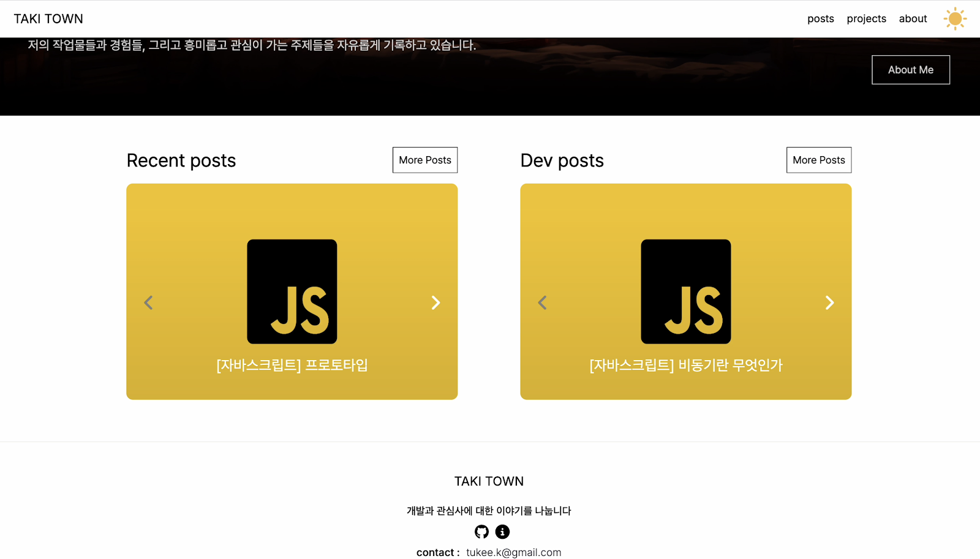This screenshot has height=559, width=980.
Task: Click the JS thumbnail in Recent posts card
Action: click(x=292, y=291)
